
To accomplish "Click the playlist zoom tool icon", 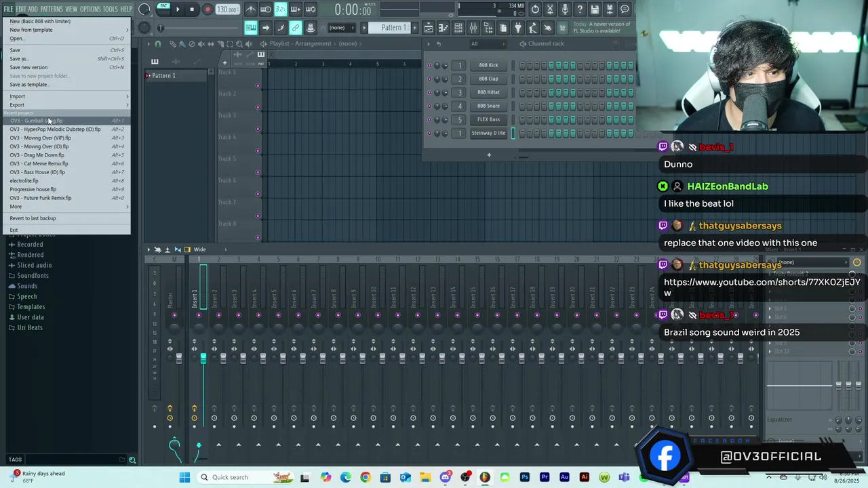I will (x=239, y=43).
